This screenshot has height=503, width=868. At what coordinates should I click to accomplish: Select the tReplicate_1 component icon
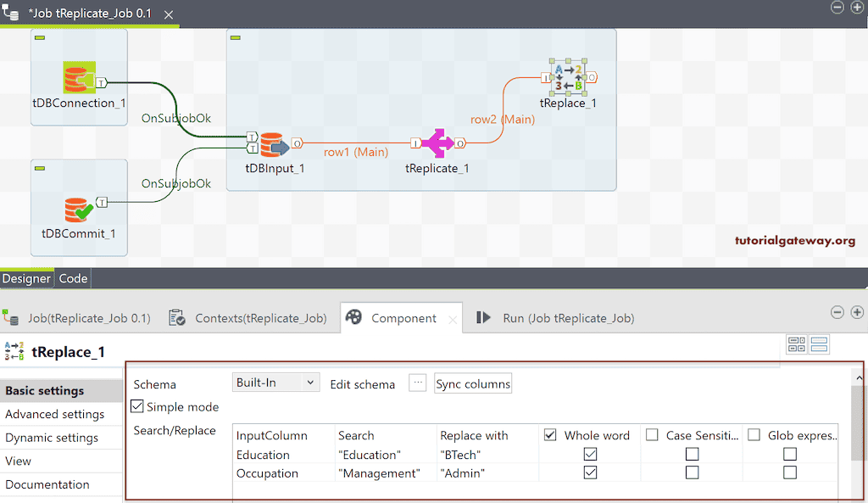[x=437, y=143]
